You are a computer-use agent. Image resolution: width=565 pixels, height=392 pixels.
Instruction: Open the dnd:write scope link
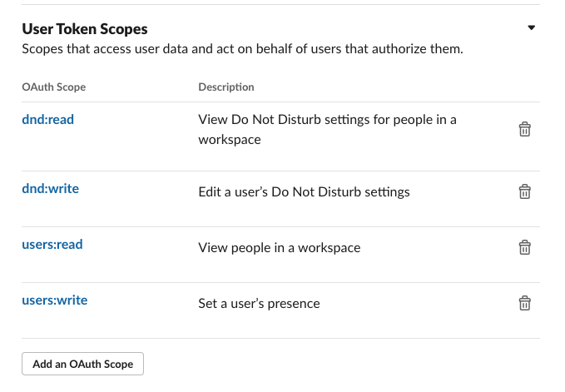(50, 188)
